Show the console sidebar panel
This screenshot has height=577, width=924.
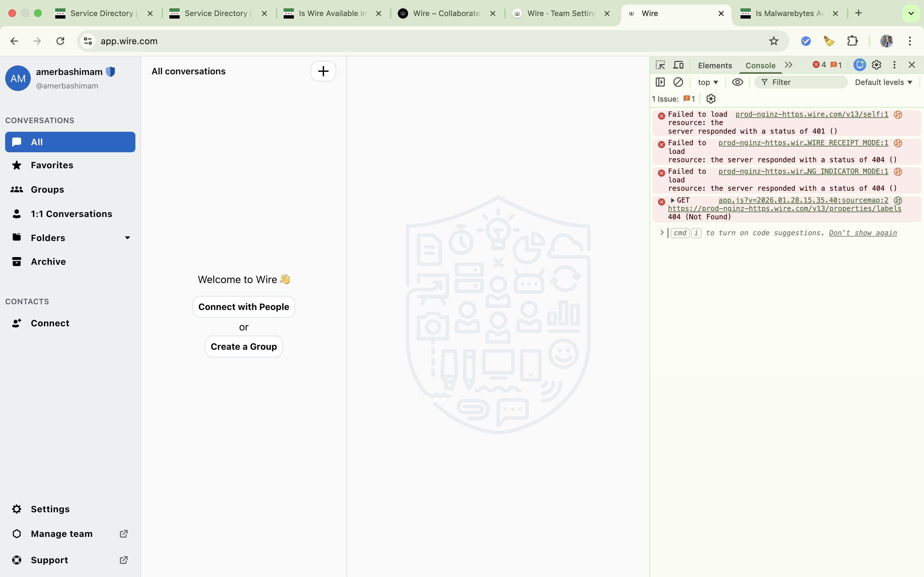(660, 82)
